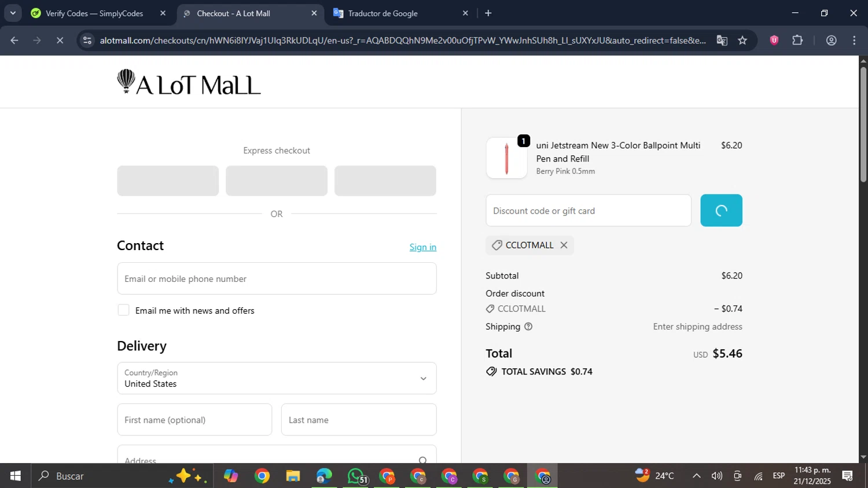This screenshot has height=488, width=868.
Task: Click the ESP keyboard language indicator
Action: pyautogui.click(x=779, y=476)
